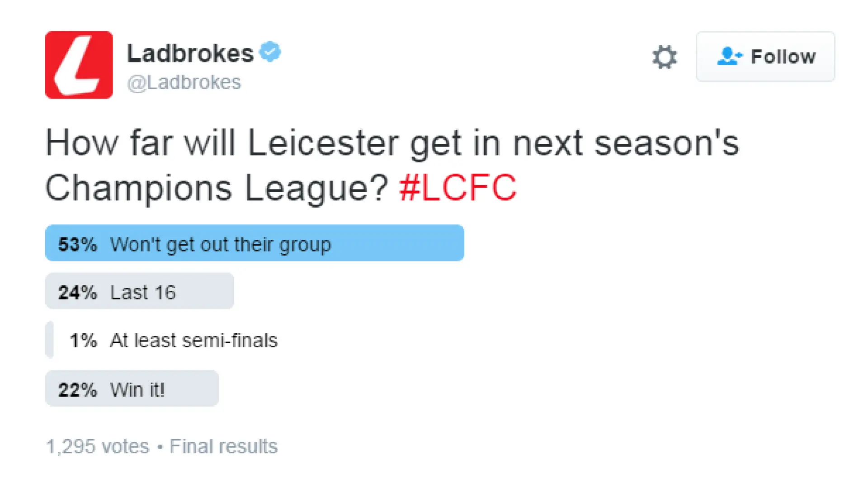
Task: Click the Ladbrokes display name
Action: tap(190, 53)
